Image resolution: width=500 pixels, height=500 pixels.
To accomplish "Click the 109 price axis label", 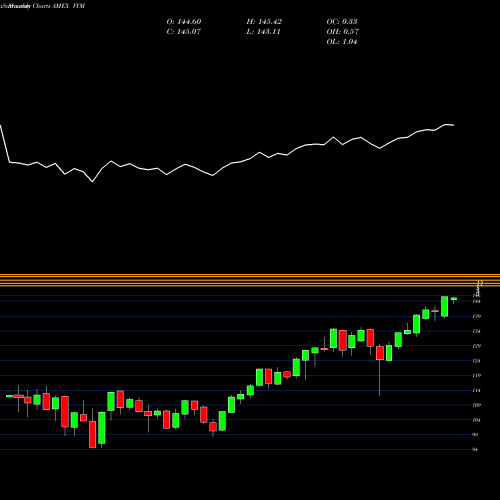I will [477, 405].
